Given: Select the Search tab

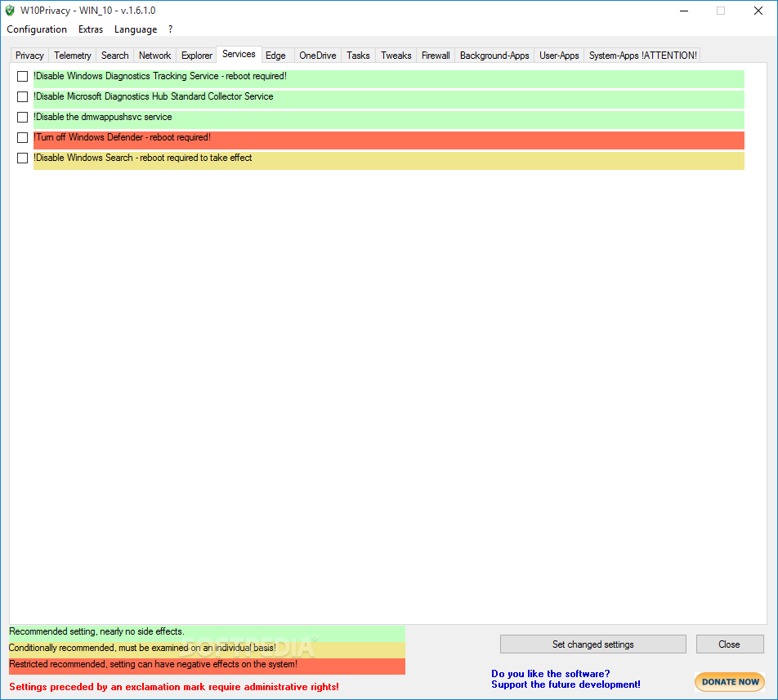Looking at the screenshot, I should click(x=114, y=56).
